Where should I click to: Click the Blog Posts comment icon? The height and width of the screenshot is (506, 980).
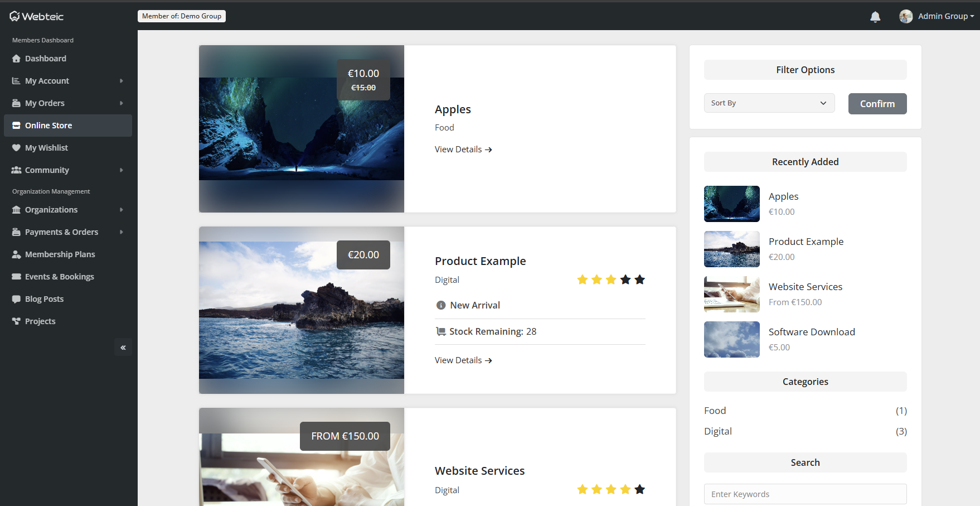pos(16,299)
